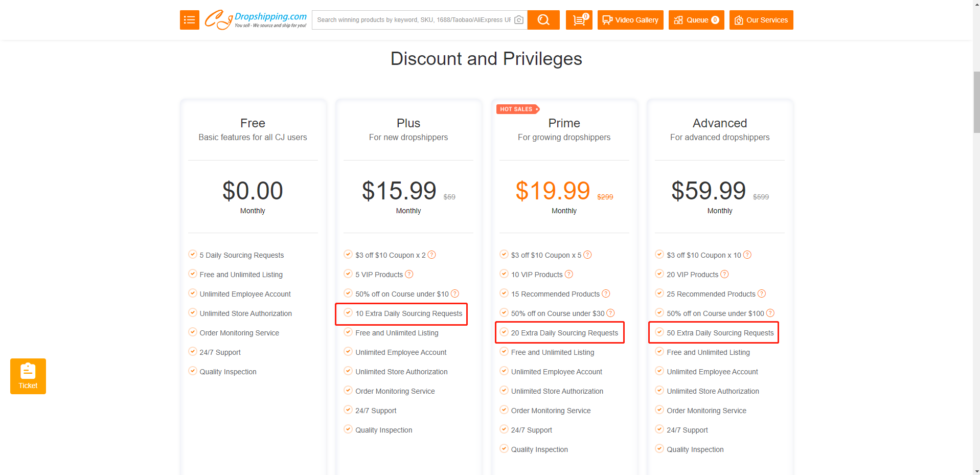Go to CJ Dropshipping homepage logo
980x475 pixels.
(256, 20)
